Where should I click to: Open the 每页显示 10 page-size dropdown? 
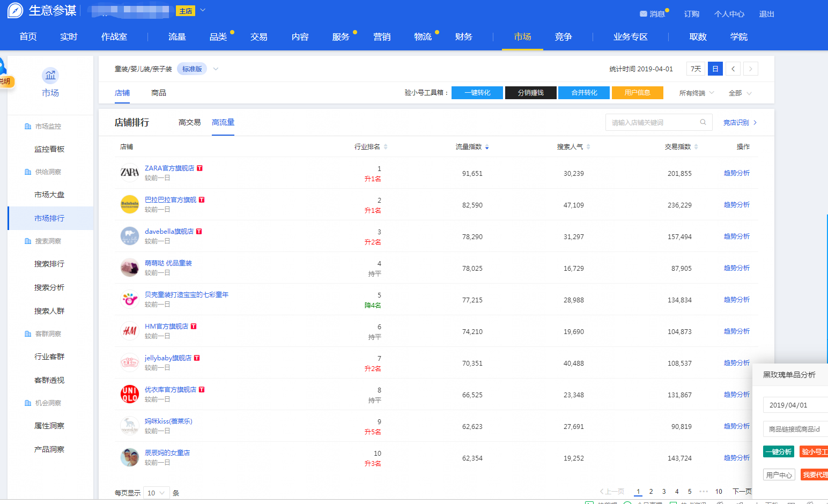tap(157, 493)
